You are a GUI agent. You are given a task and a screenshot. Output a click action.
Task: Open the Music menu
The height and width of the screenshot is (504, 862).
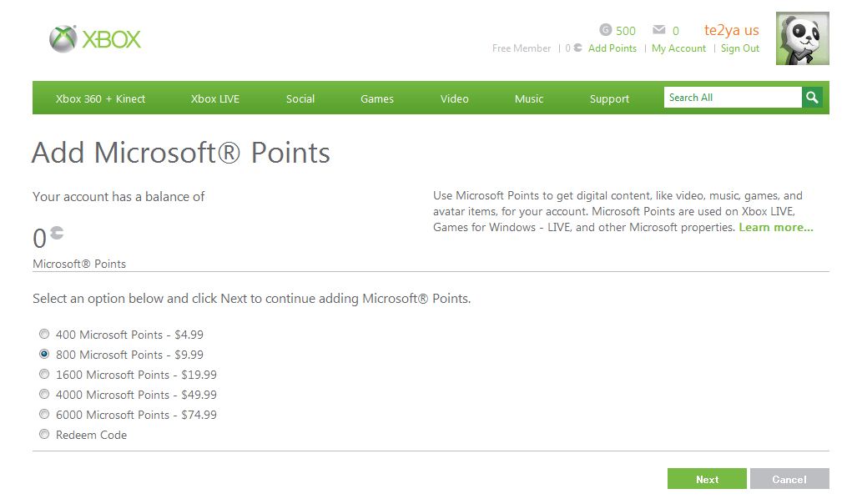pyautogui.click(x=529, y=99)
